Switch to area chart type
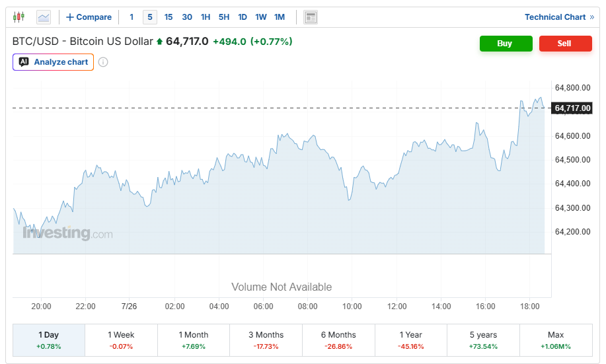The width and height of the screenshot is (606, 364). coord(44,17)
